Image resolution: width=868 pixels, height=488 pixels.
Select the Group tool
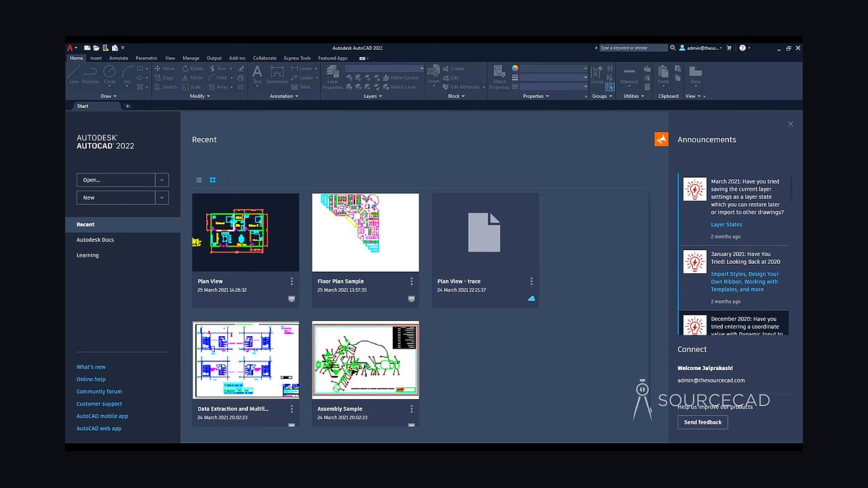[597, 74]
